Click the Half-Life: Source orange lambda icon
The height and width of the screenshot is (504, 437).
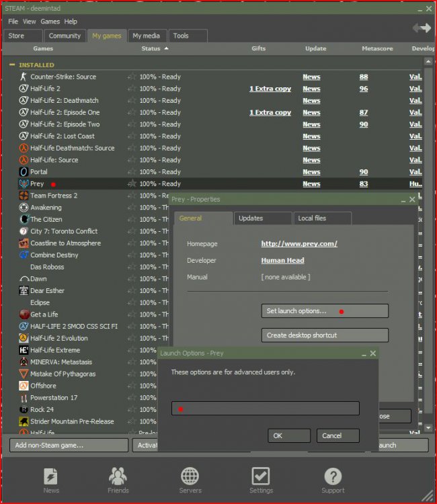tap(24, 160)
